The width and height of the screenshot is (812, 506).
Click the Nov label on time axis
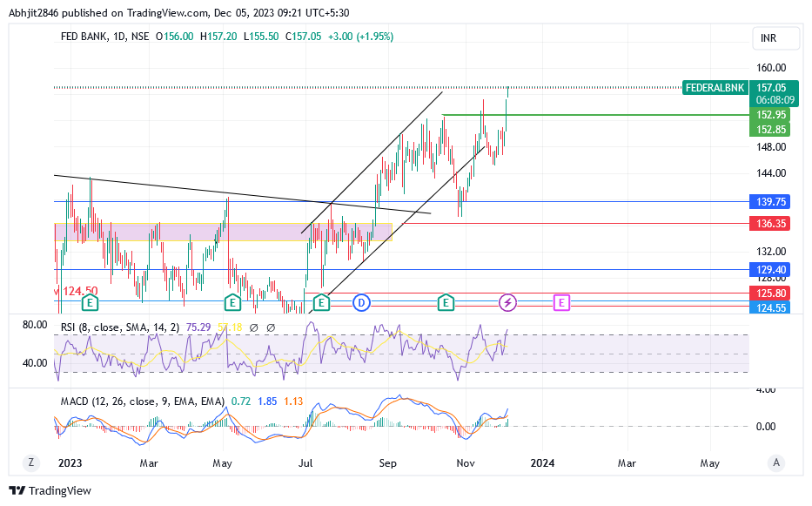click(x=466, y=463)
